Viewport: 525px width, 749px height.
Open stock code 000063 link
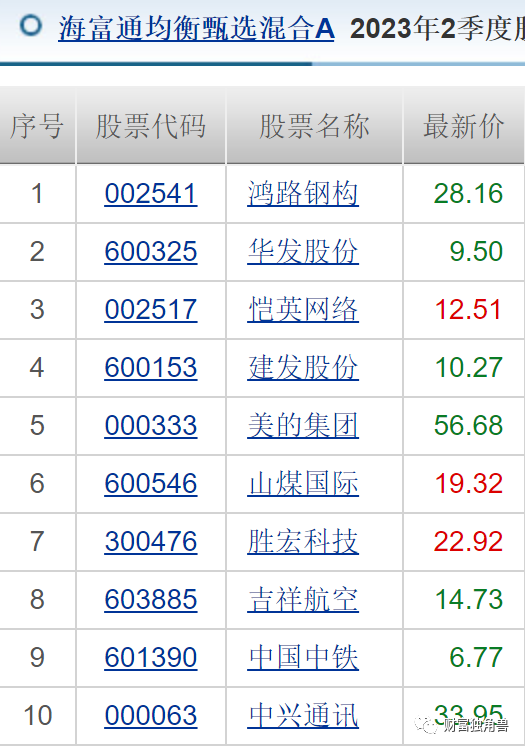click(151, 716)
